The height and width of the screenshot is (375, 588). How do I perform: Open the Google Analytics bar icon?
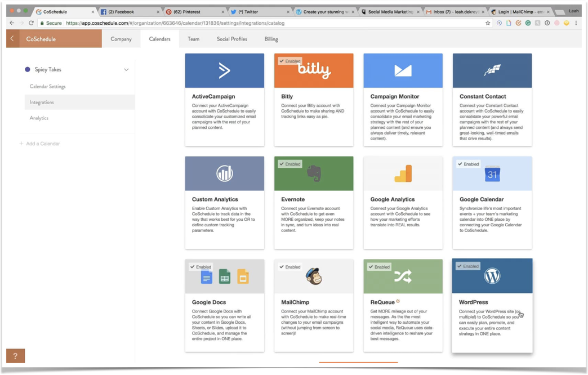(403, 173)
